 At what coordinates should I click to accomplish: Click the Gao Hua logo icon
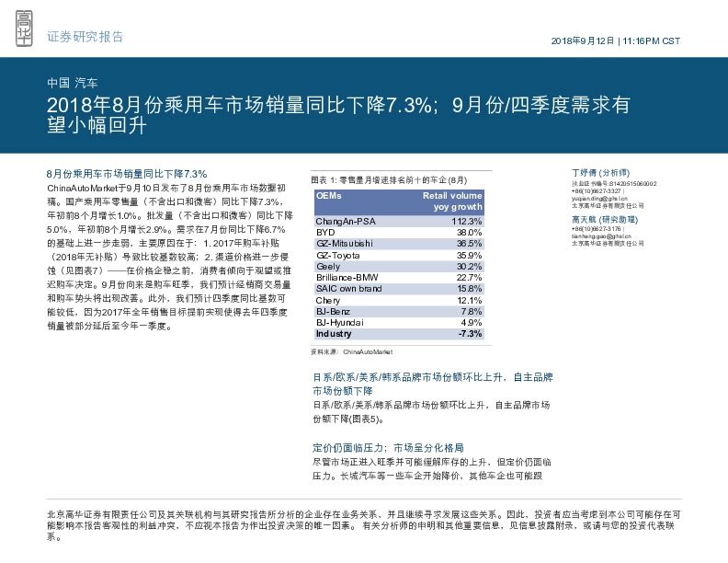tap(24, 29)
